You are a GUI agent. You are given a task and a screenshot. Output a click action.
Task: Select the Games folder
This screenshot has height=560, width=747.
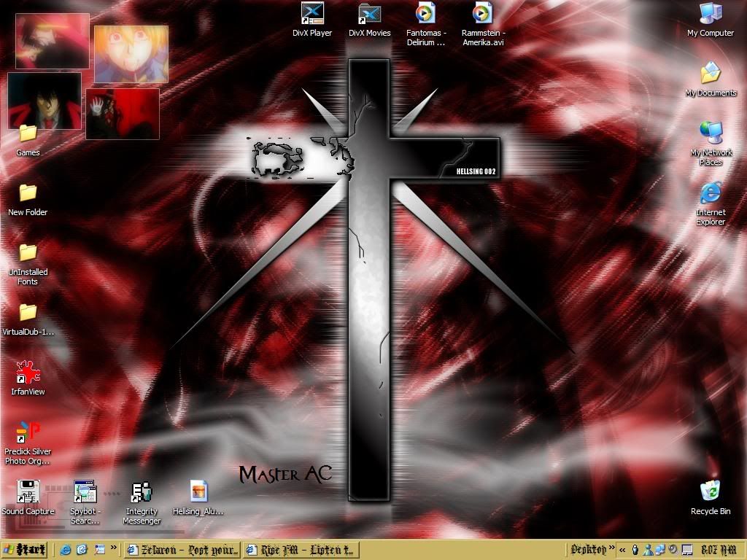point(28,141)
